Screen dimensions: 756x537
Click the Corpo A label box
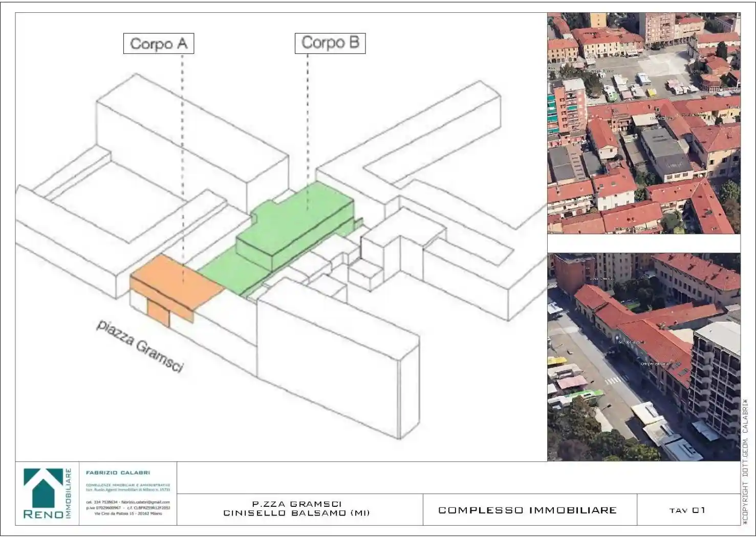coord(159,44)
